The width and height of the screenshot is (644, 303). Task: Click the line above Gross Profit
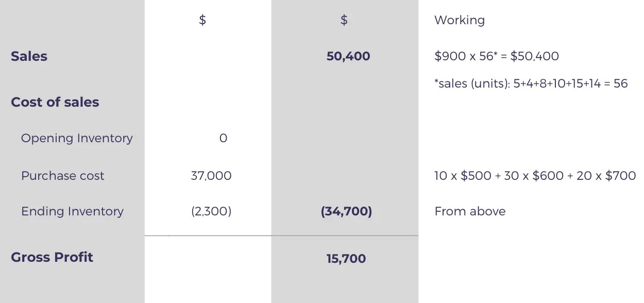(x=281, y=236)
